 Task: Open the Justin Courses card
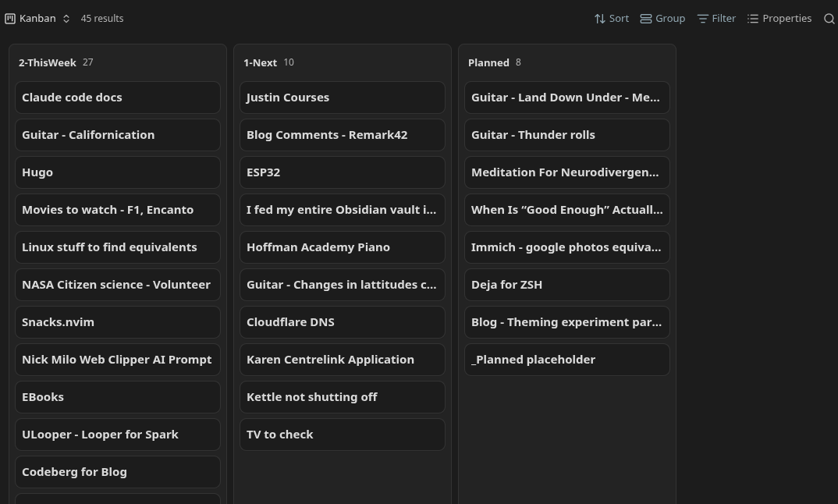(x=342, y=98)
